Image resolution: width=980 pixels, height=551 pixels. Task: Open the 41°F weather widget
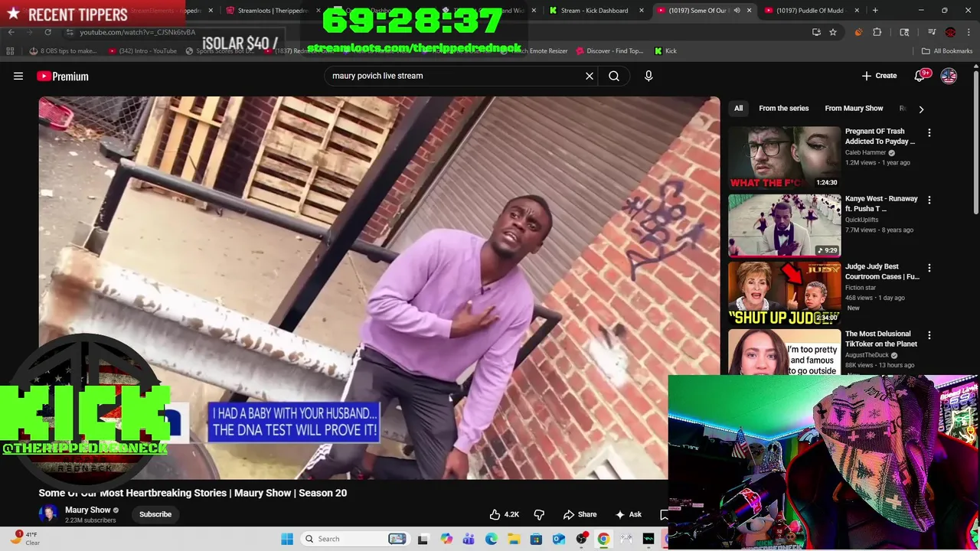pyautogui.click(x=26, y=539)
